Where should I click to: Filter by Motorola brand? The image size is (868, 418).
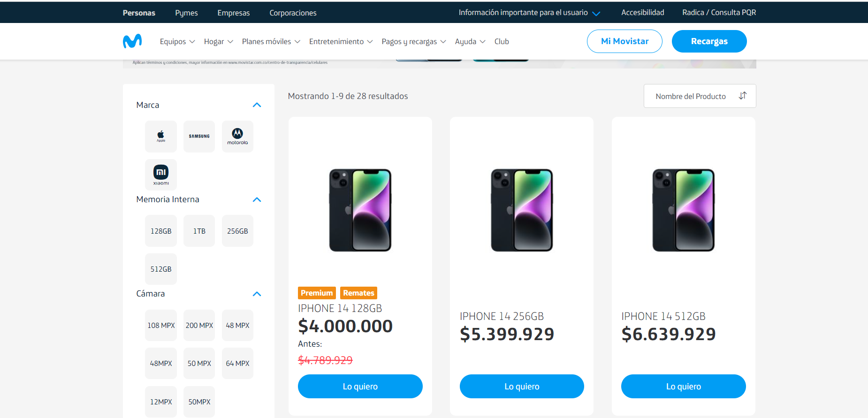coord(237,137)
